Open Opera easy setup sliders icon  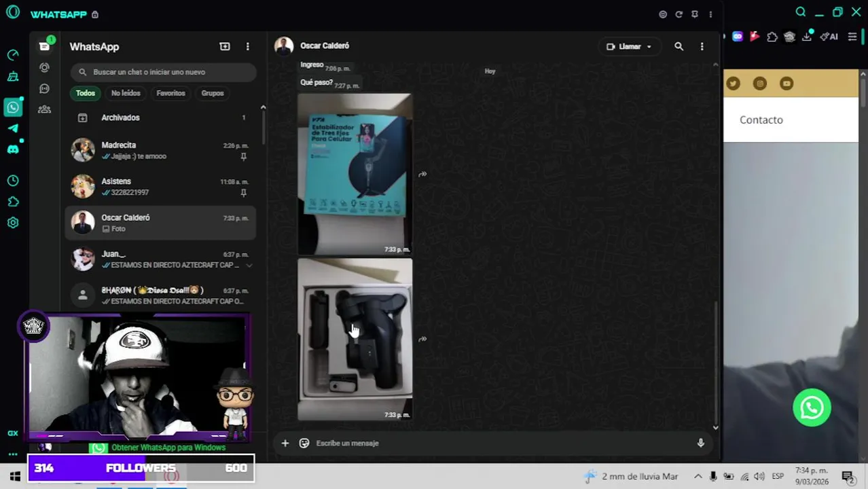[852, 37]
